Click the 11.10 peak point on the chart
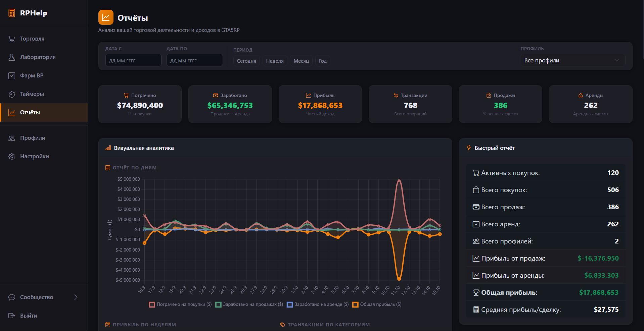This screenshot has height=331, width=644. (399, 181)
